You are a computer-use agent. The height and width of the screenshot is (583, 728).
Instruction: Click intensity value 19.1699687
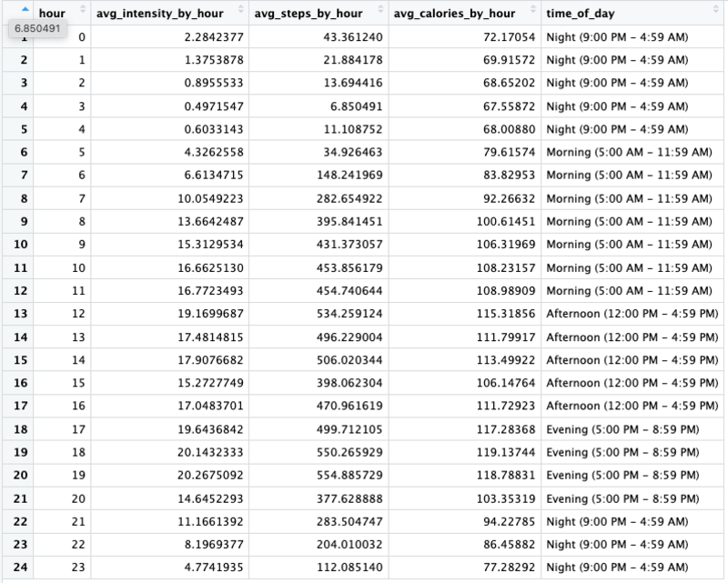coord(210,313)
